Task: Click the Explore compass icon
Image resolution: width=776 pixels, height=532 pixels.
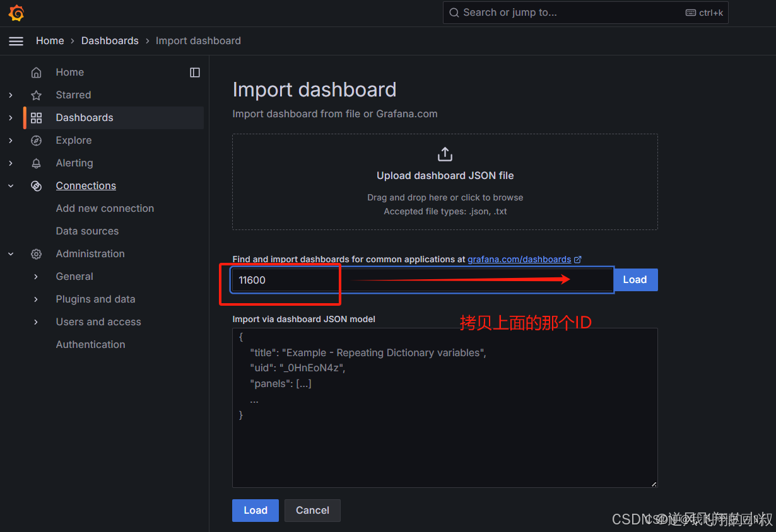Action: (x=37, y=141)
